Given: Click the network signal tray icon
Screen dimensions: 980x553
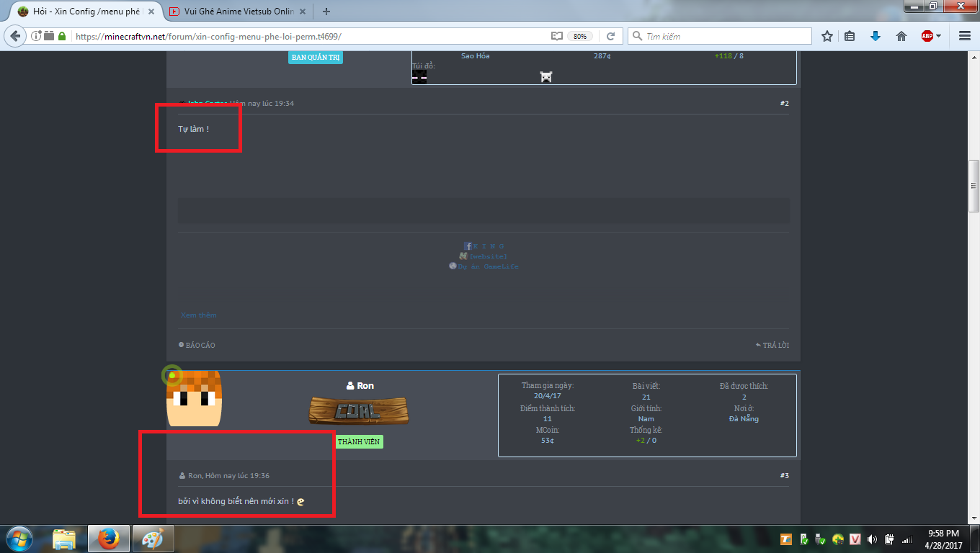Looking at the screenshot, I should pos(906,539).
